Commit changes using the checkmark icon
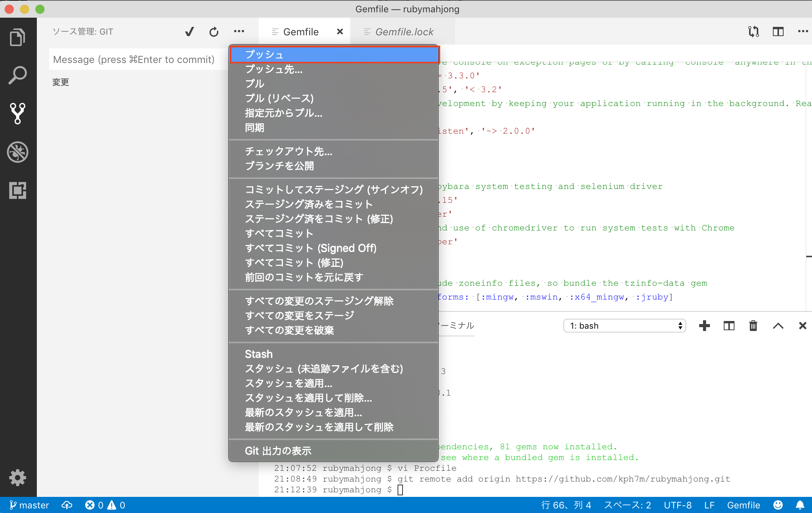 tap(189, 31)
